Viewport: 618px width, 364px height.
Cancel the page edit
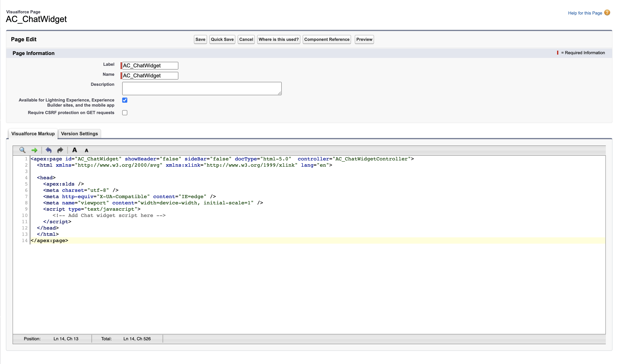[246, 39]
